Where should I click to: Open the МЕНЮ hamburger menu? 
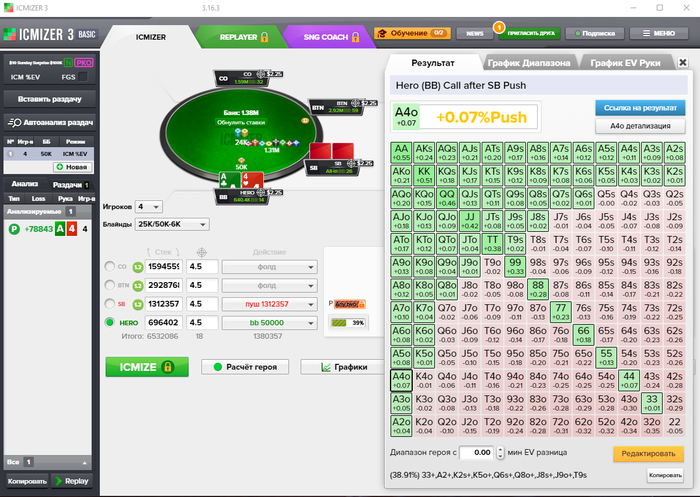coord(658,33)
